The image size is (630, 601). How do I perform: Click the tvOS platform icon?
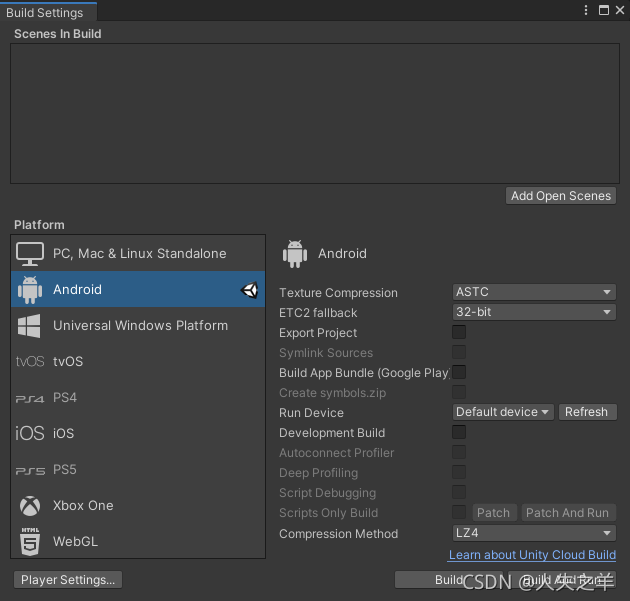30,362
